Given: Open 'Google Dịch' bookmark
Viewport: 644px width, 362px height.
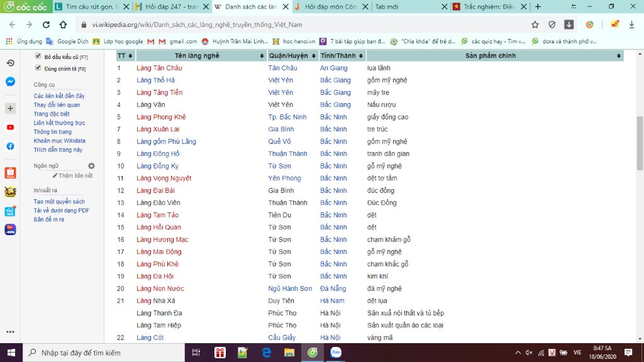Looking at the screenshot, I should pyautogui.click(x=67, y=41).
